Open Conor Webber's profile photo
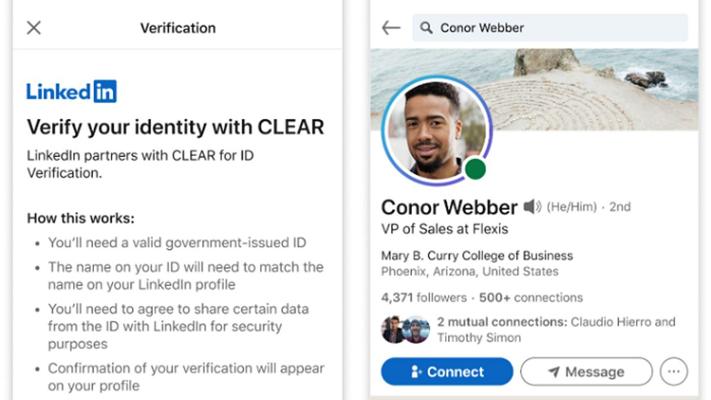Screen dimensions: 711x400 pyautogui.click(x=435, y=129)
